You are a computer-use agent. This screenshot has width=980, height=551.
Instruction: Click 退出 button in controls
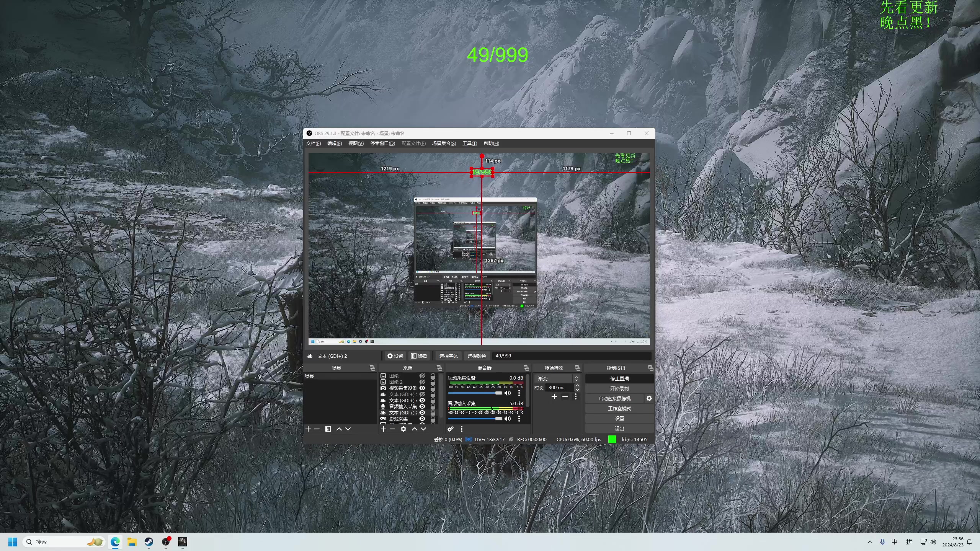(619, 429)
